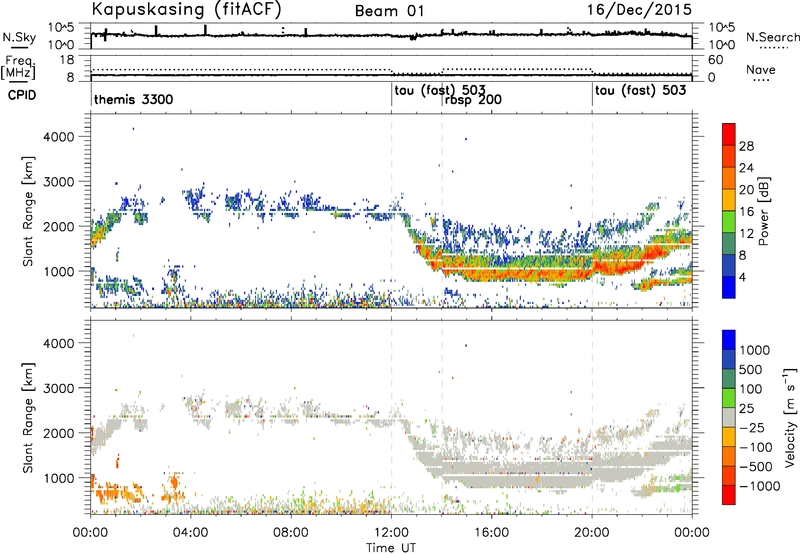
Task: Pick the gray −25 to 25 velocity segment
Action: tap(729, 418)
